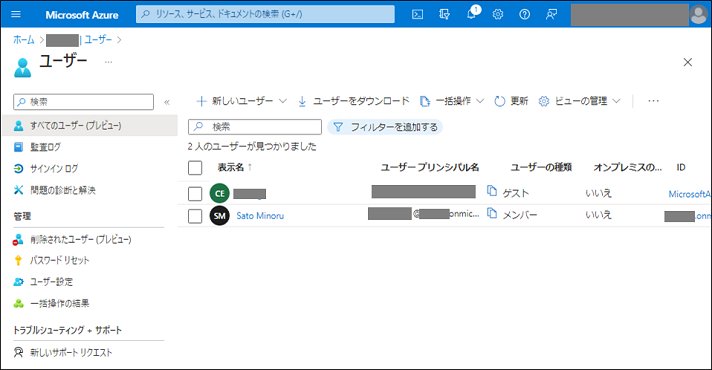This screenshot has width=712, height=370.
Task: Collapse the sidebar with the double chevron
Action: (167, 102)
